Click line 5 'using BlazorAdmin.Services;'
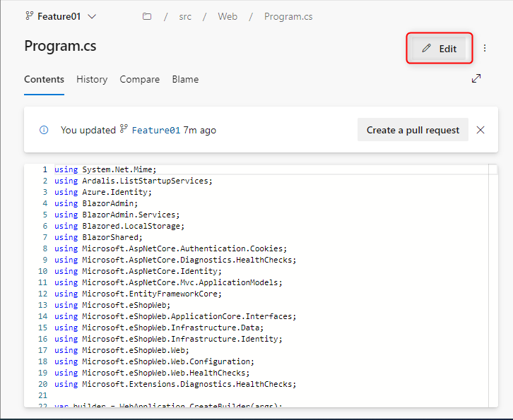 coord(117,215)
